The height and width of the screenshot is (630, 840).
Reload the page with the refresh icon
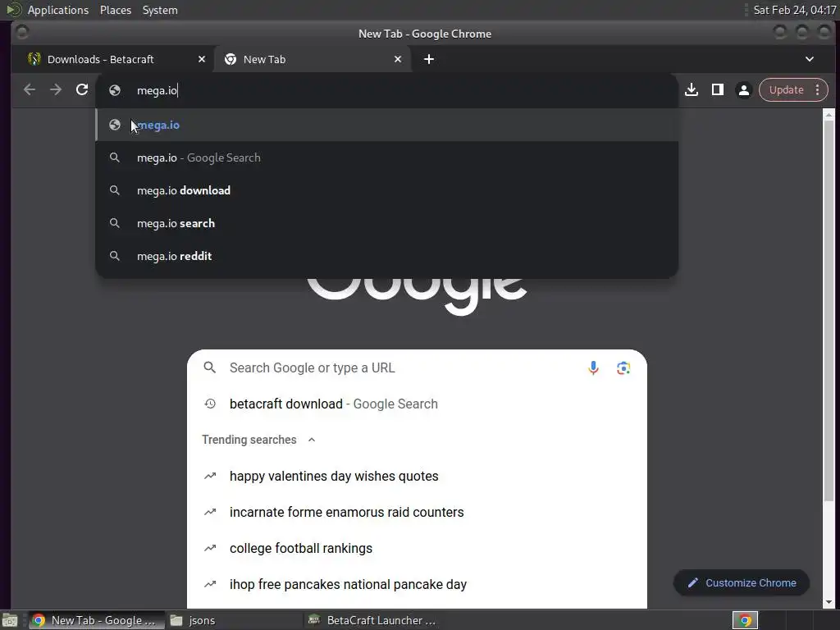click(x=82, y=89)
